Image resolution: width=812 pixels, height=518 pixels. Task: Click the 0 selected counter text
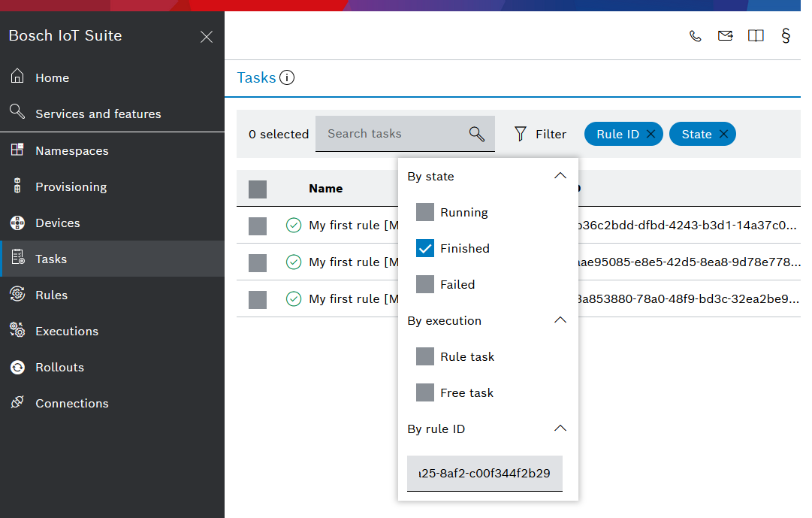pyautogui.click(x=279, y=135)
